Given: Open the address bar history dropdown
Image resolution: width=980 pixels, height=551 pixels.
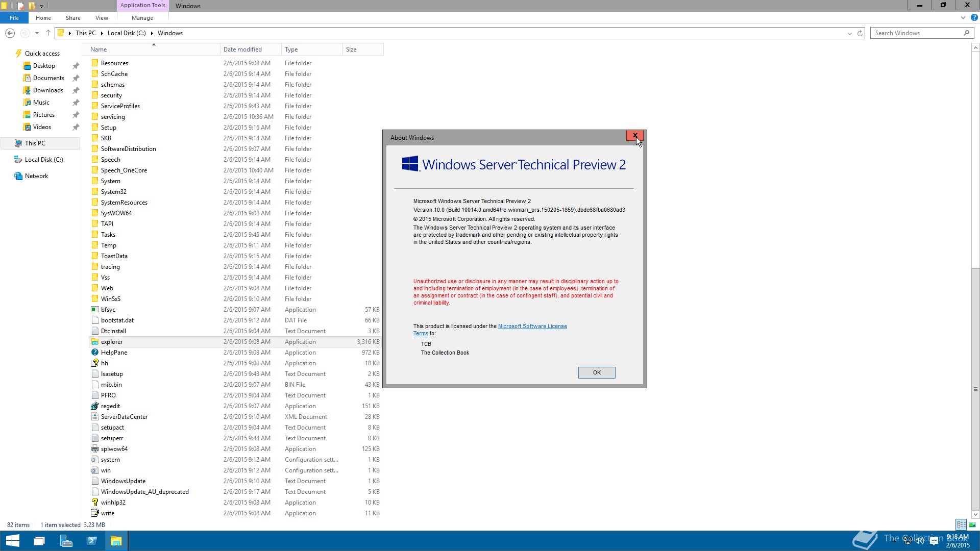Looking at the screenshot, I should point(850,33).
